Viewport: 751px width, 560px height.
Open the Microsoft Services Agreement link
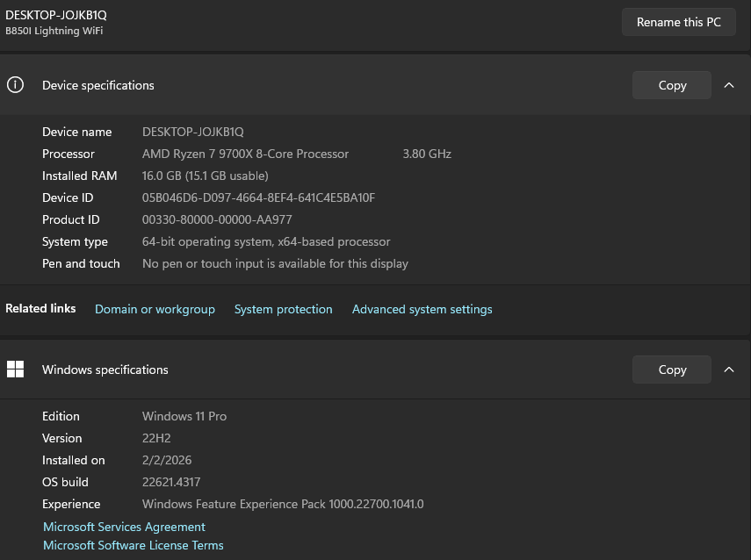point(124,527)
